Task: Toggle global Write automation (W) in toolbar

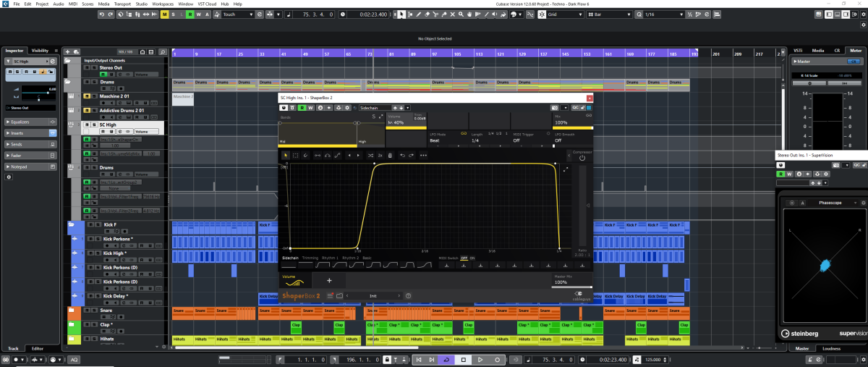Action: click(x=199, y=14)
